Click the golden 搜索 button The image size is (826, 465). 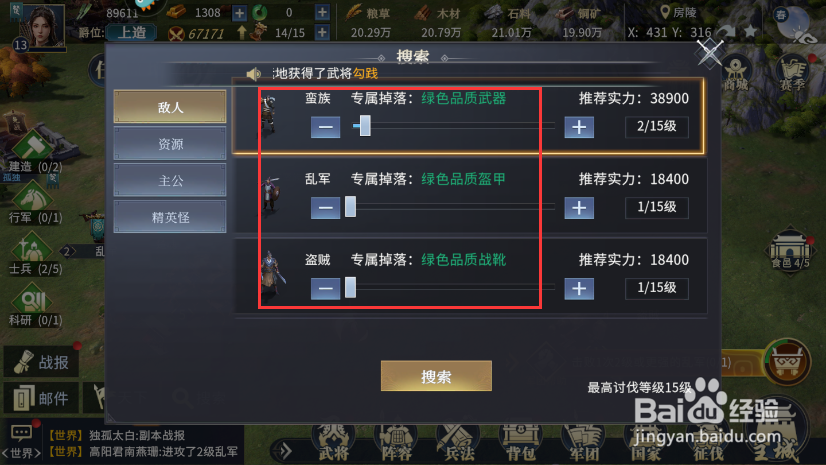[436, 376]
